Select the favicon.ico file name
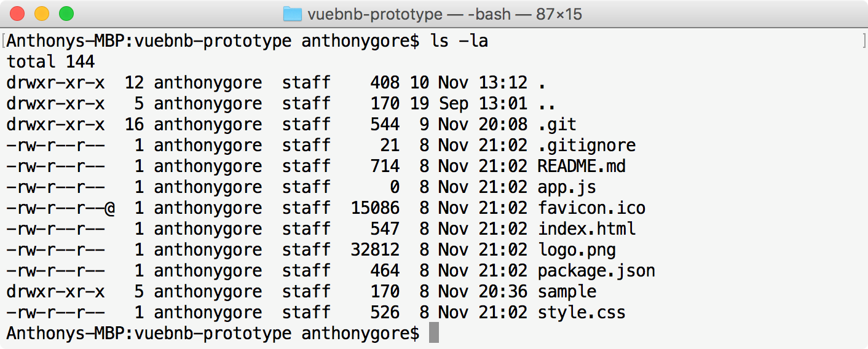 (592, 208)
